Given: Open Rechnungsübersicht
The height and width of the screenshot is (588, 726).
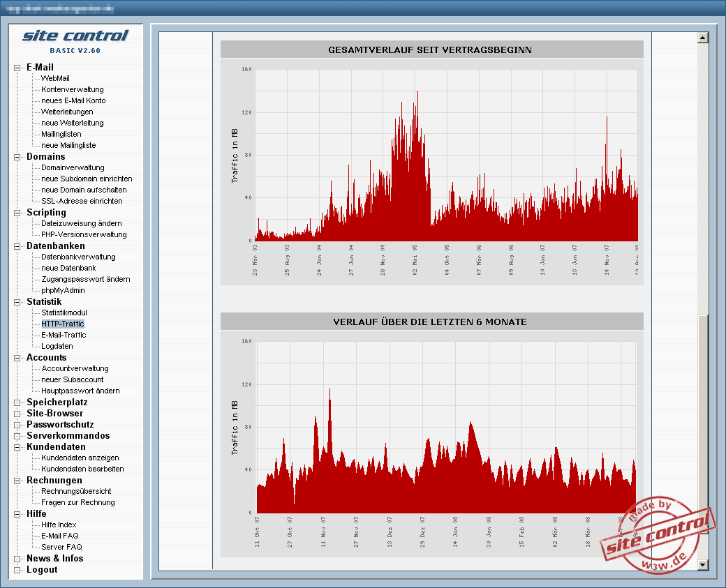Looking at the screenshot, I should pyautogui.click(x=76, y=491).
